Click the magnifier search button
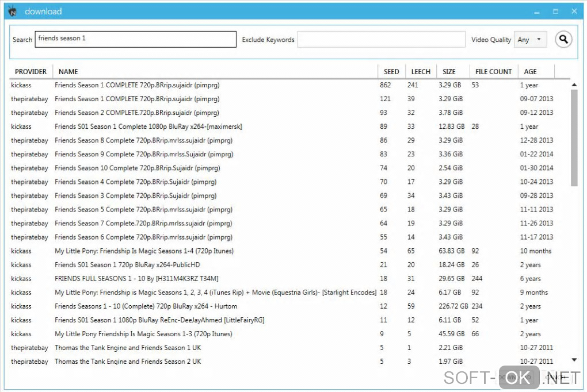Viewport: 587px width, 392px height. (563, 39)
